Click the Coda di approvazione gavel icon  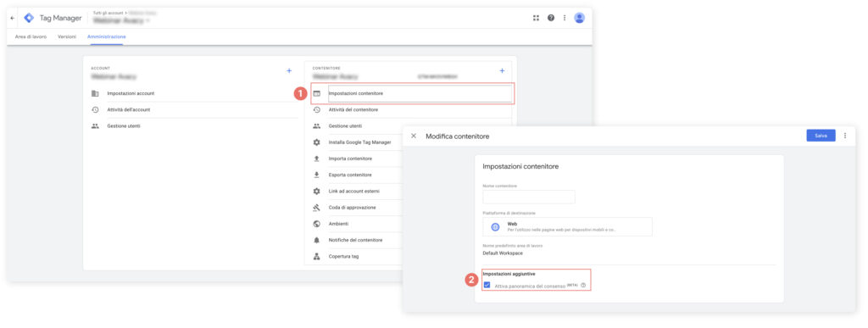pyautogui.click(x=317, y=208)
